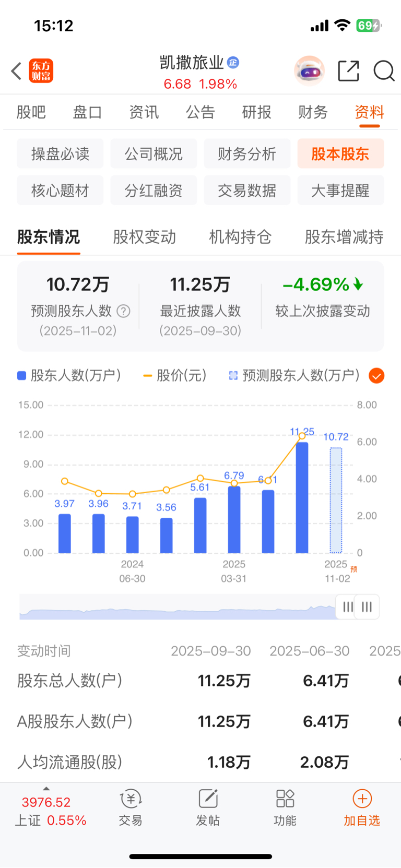Switch to the 股东增减持 sub-tab
This screenshot has height=868, width=401.
(344, 237)
